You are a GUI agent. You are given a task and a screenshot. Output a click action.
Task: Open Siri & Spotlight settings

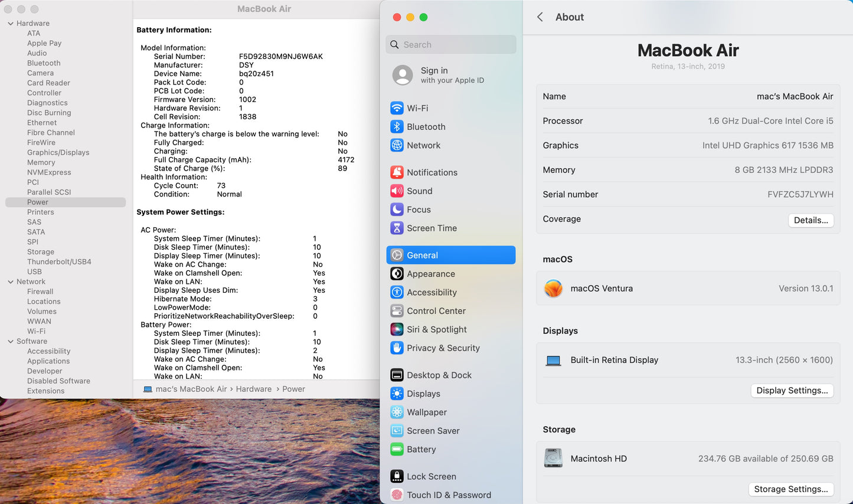[437, 329]
